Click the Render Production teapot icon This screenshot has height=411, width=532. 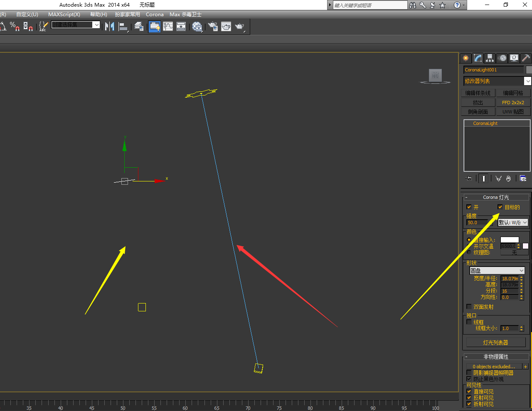pyautogui.click(x=240, y=27)
